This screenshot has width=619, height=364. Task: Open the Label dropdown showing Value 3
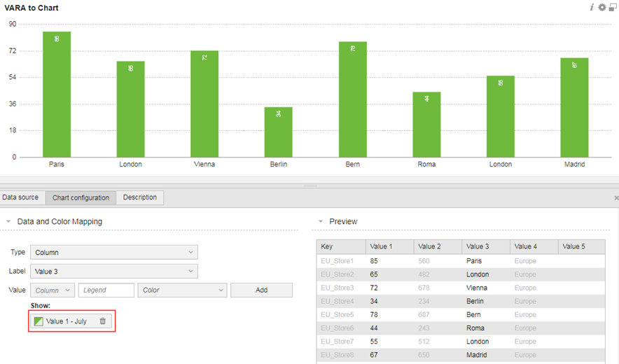[114, 271]
